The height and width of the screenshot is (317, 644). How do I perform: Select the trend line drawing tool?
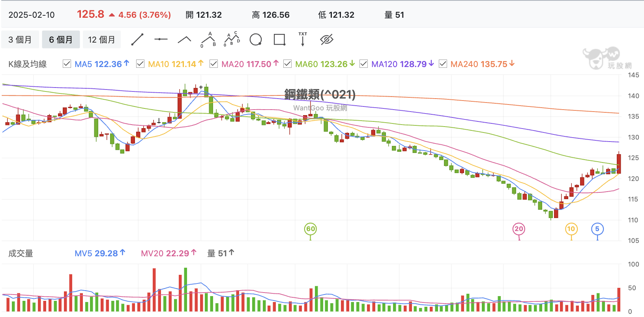(x=137, y=39)
